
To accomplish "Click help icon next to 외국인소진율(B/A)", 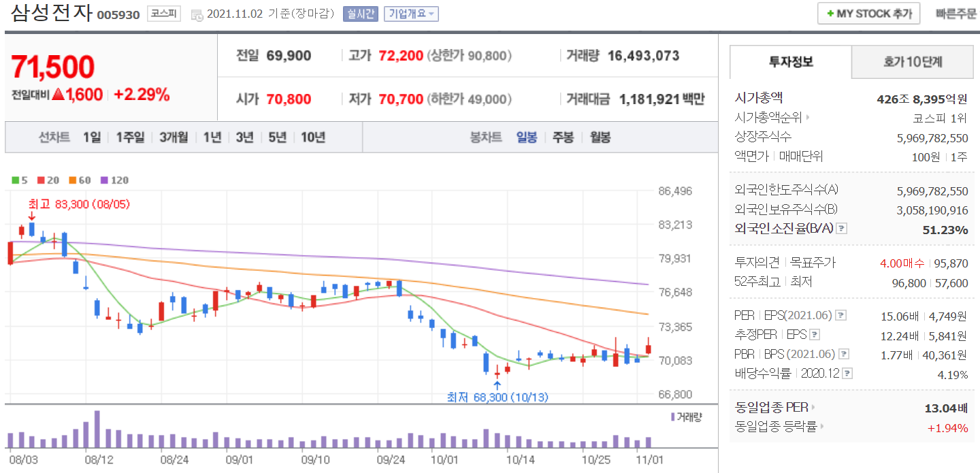I will [x=841, y=229].
